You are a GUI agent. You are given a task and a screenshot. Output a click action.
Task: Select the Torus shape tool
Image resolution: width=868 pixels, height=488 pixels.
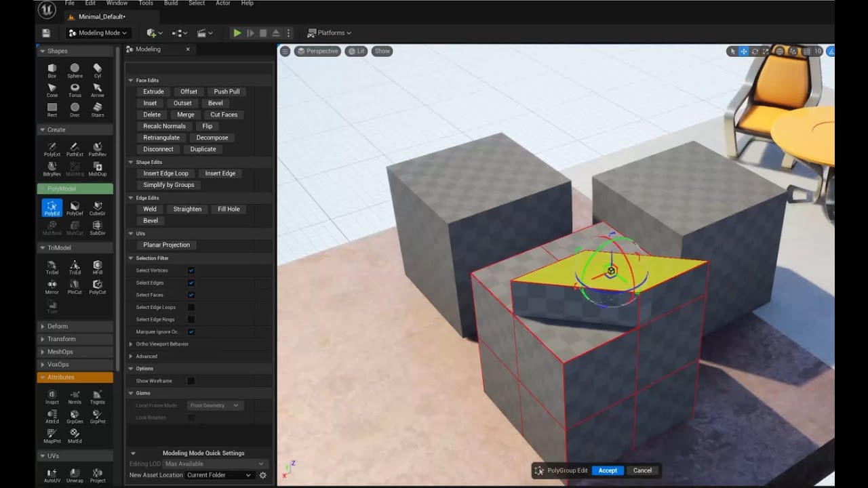75,90
